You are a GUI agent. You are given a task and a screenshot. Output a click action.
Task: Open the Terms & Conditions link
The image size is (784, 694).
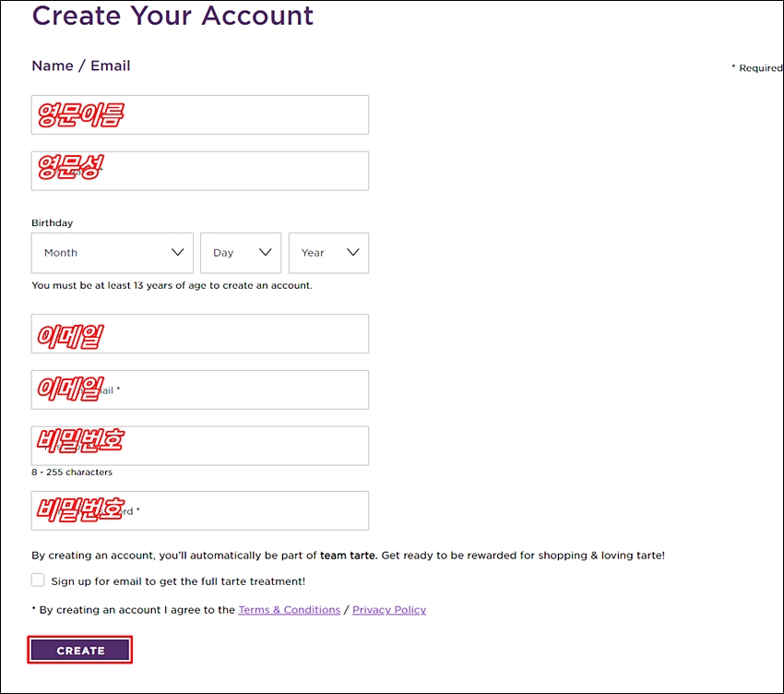[289, 610]
